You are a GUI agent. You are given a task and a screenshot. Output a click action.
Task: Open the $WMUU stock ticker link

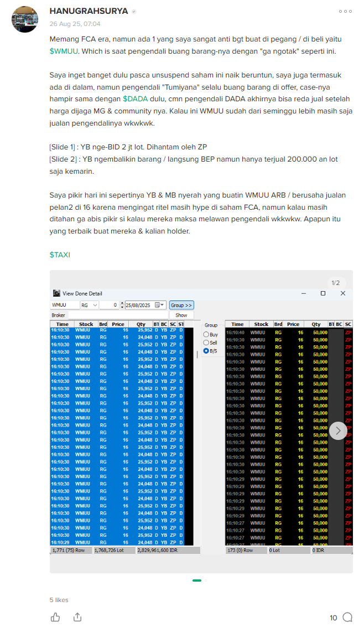click(x=64, y=51)
